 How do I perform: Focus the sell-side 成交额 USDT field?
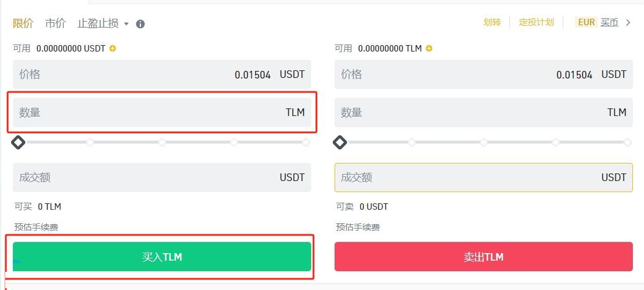point(483,178)
